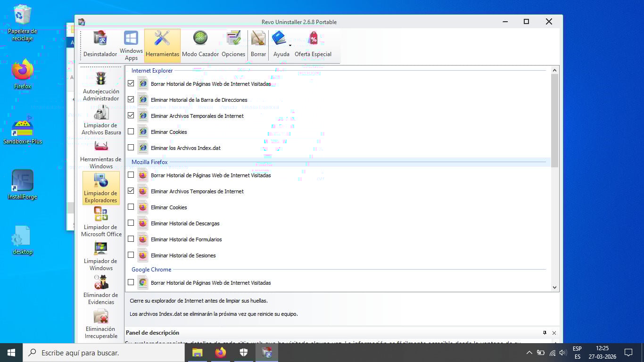The height and width of the screenshot is (362, 644).
Task: Select Limpiador de Microsoft Office
Action: coord(101,222)
